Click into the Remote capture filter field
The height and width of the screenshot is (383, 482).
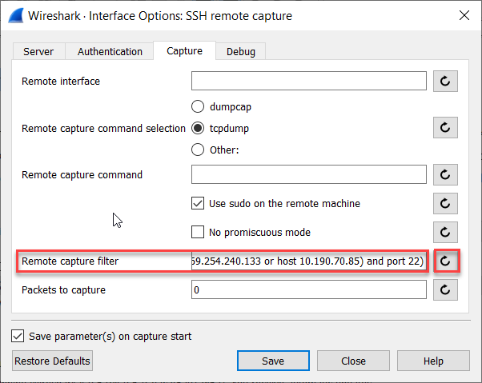point(309,261)
